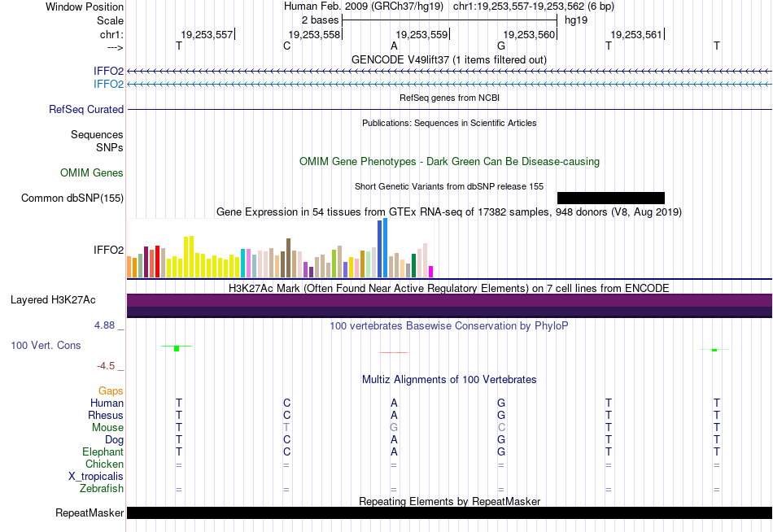Click the 2 bases scale bar
Viewport: 773px width, 532px height.
coord(449,20)
